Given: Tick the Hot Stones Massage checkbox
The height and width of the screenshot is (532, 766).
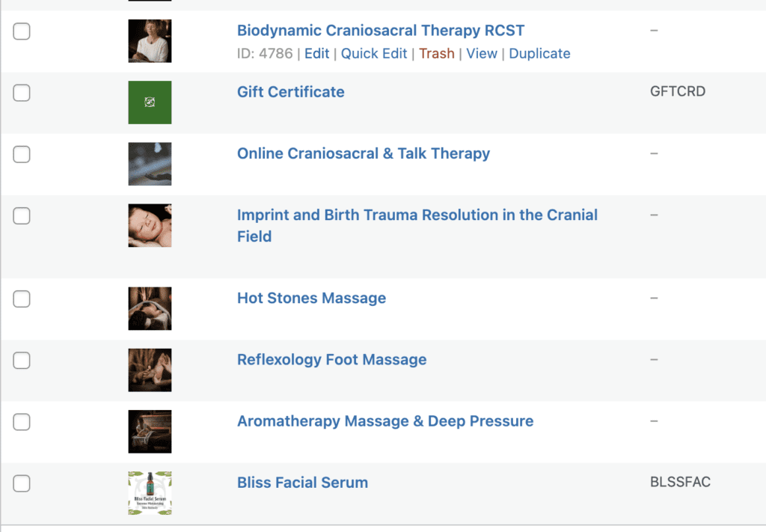Looking at the screenshot, I should click(22, 299).
